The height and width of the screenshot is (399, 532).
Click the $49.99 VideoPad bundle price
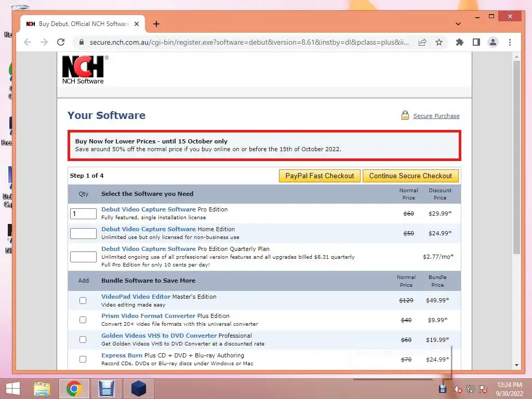pos(437,300)
